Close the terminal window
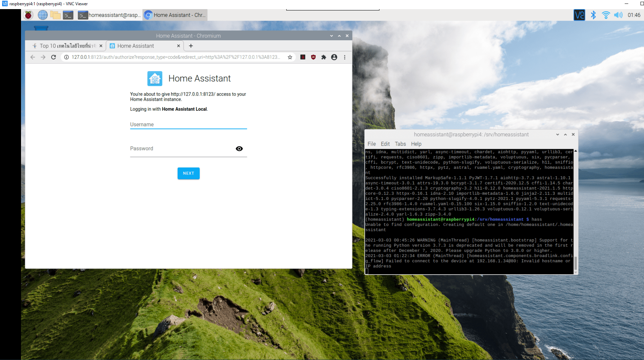644x360 pixels. pyautogui.click(x=573, y=134)
